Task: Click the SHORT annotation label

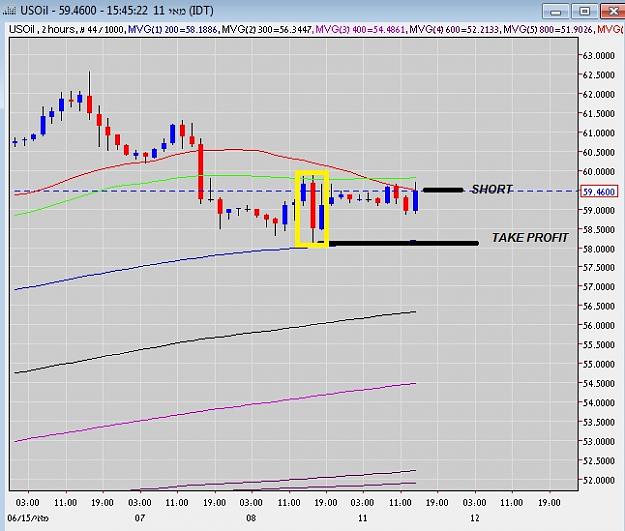Action: coord(492,189)
